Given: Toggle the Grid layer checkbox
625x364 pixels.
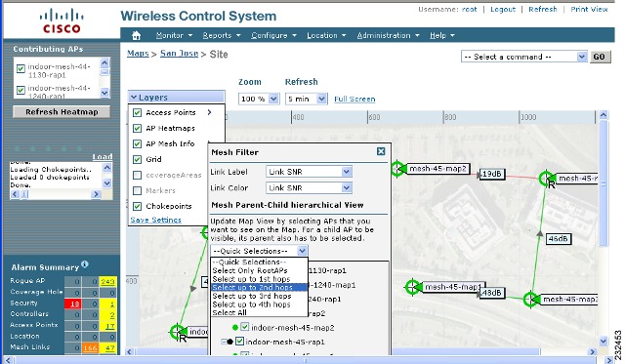Looking at the screenshot, I should [x=137, y=159].
